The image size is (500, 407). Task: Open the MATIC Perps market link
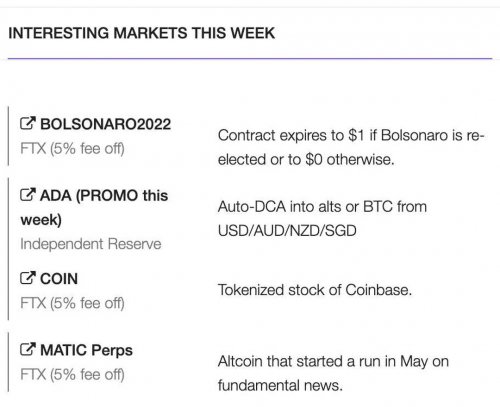coord(86,350)
